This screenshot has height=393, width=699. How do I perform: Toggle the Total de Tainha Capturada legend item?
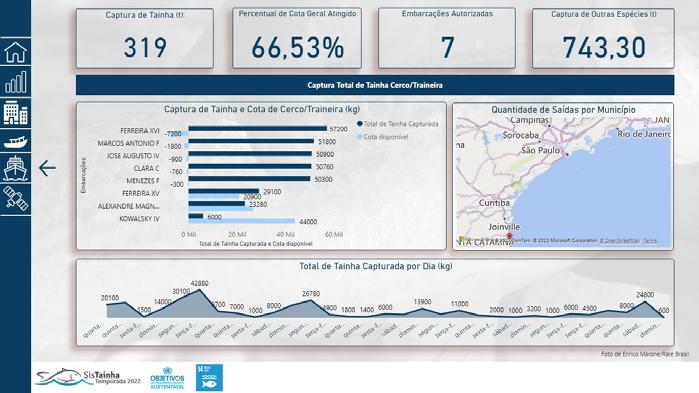[x=397, y=124]
